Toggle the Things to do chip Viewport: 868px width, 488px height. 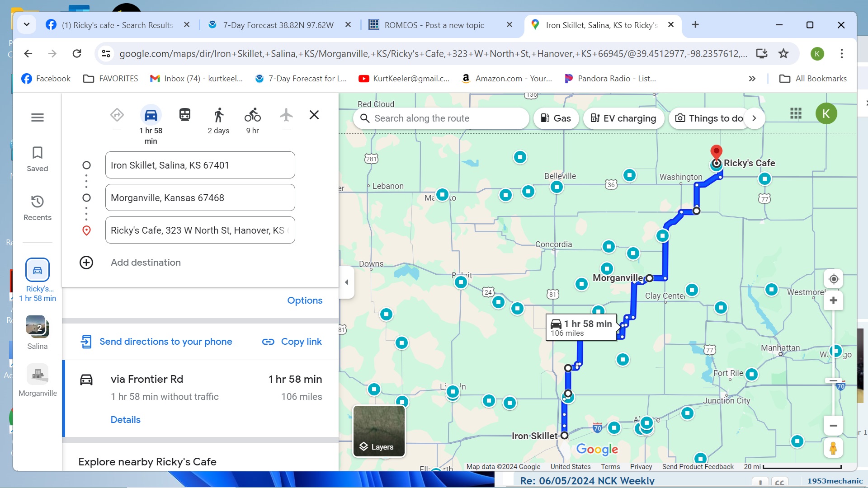709,118
